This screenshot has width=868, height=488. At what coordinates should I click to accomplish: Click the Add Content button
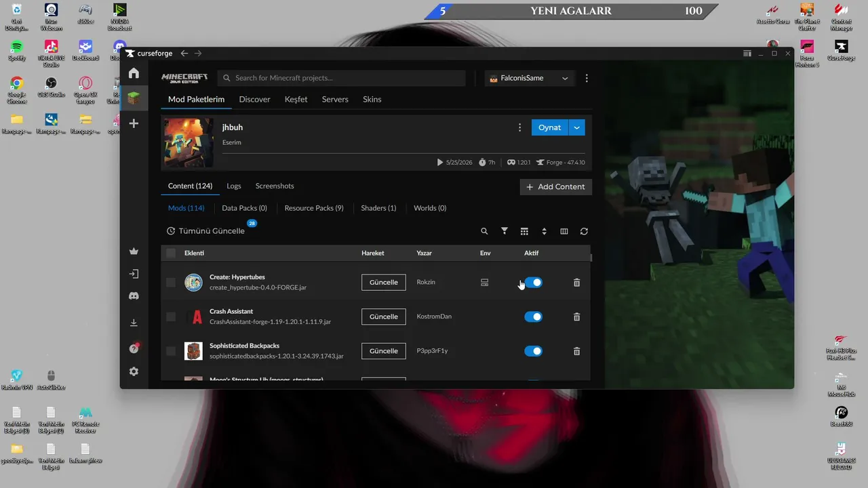coord(556,186)
